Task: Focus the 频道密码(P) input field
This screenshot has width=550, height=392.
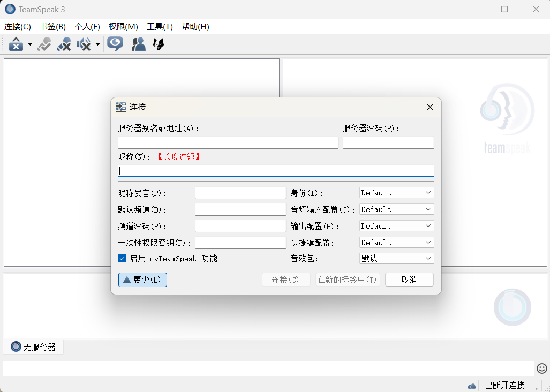Action: point(240,226)
